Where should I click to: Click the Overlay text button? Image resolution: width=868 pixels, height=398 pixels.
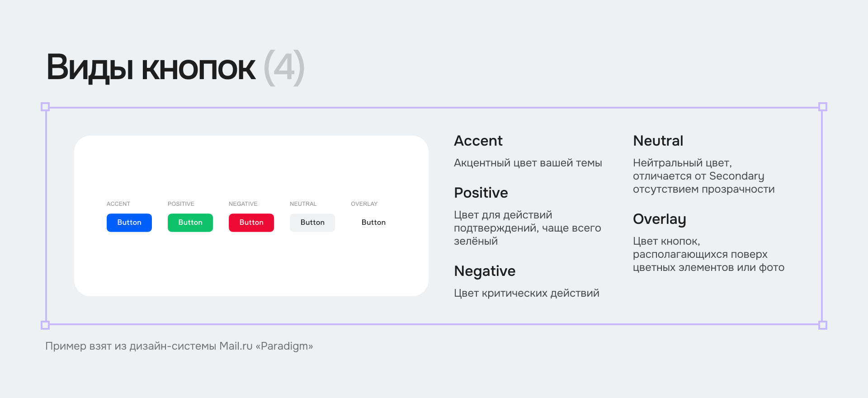[373, 223]
